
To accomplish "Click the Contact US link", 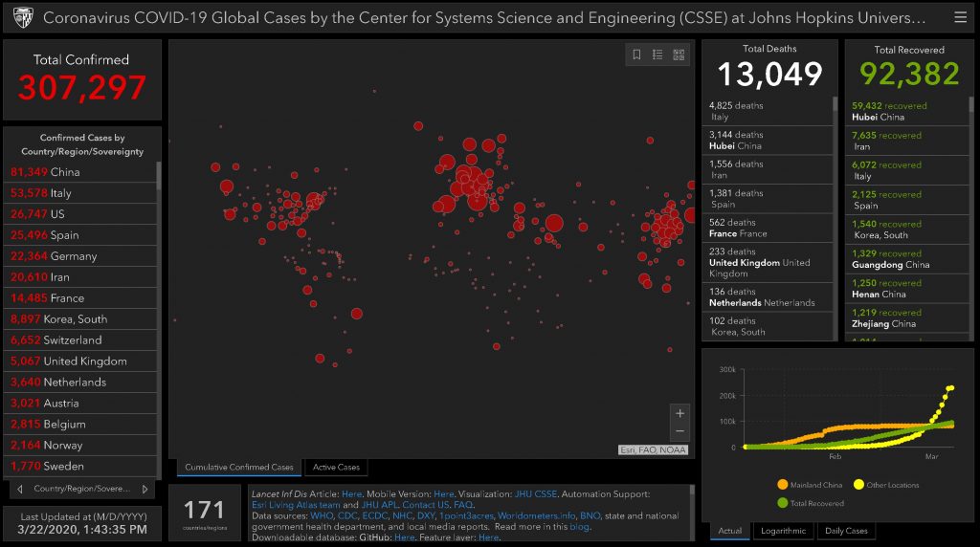I will [425, 505].
